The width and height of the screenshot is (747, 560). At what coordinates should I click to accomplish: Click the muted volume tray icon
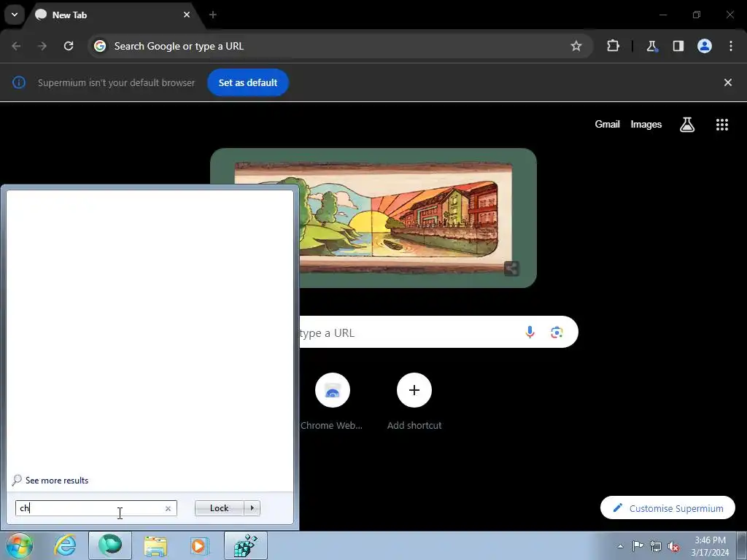click(673, 546)
